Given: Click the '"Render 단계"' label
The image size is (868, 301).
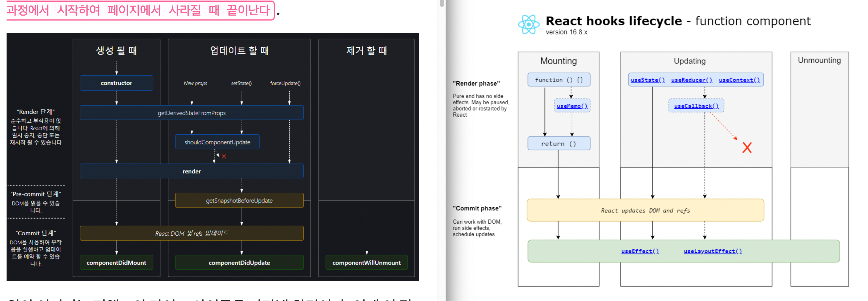Looking at the screenshot, I should point(36,112).
